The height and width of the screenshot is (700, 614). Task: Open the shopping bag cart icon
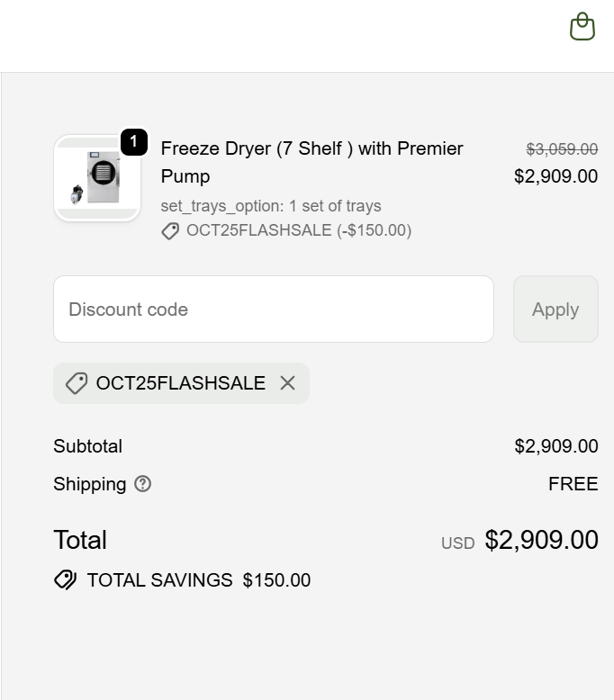pyautogui.click(x=582, y=27)
